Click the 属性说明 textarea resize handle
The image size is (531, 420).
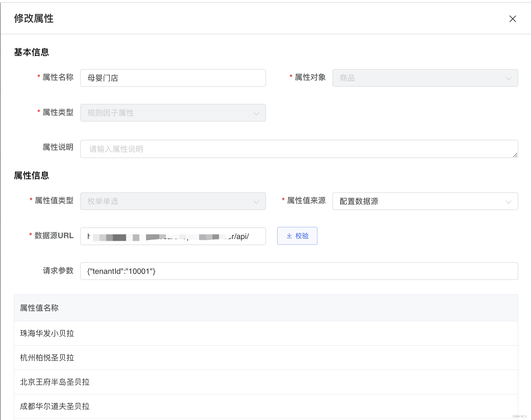515,155
